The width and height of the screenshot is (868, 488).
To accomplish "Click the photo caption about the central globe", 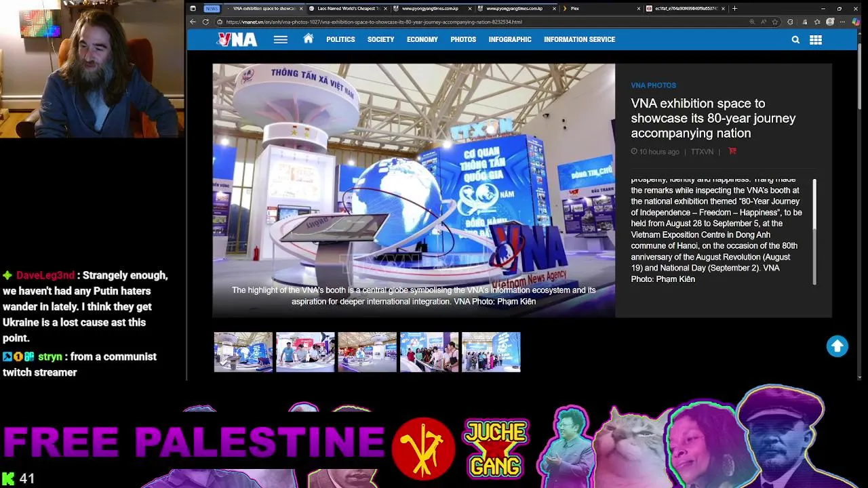I will pos(414,296).
